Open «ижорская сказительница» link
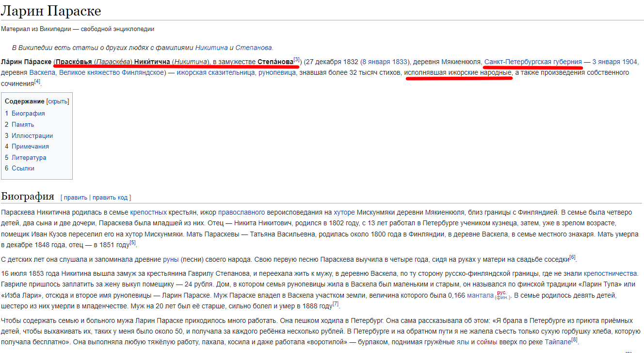The image size is (644, 353). click(x=216, y=72)
